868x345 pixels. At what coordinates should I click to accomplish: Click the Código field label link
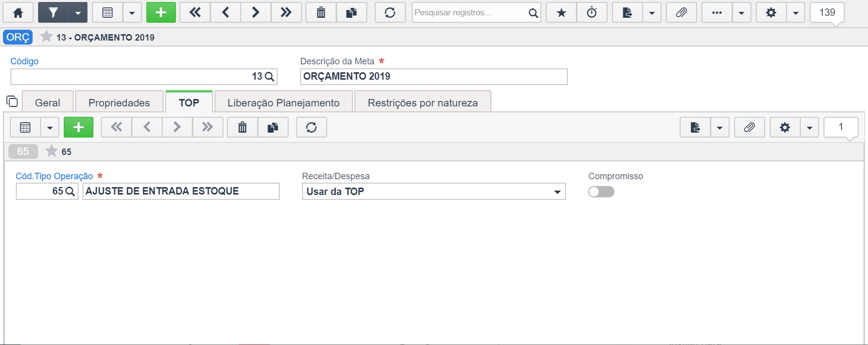point(24,61)
